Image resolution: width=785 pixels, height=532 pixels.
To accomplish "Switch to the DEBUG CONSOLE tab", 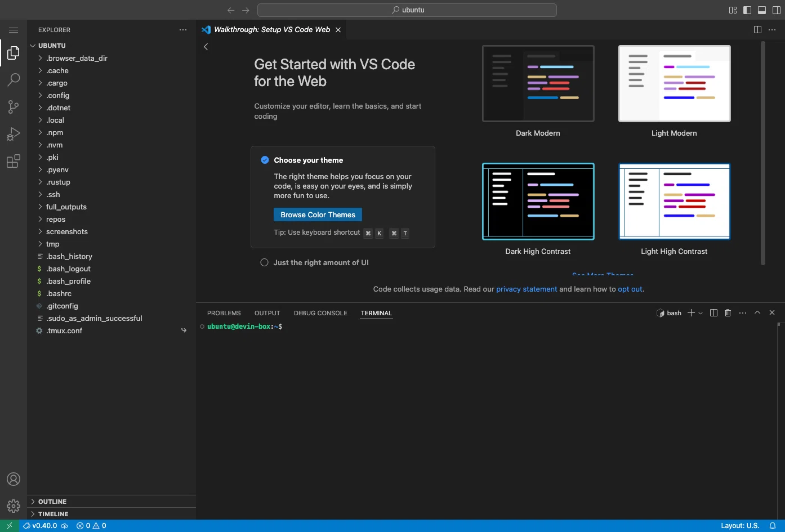I will point(320,313).
